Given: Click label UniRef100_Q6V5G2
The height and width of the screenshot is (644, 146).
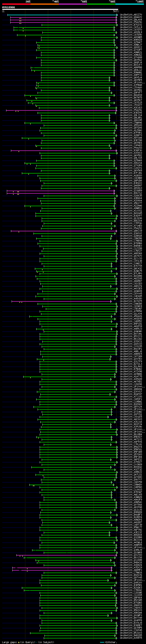Looking at the screenshot, I should (131, 60).
